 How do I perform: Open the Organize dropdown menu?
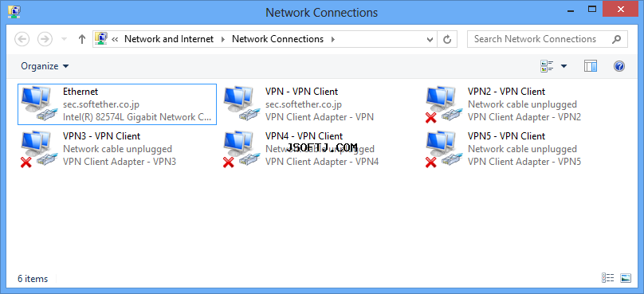coord(45,66)
